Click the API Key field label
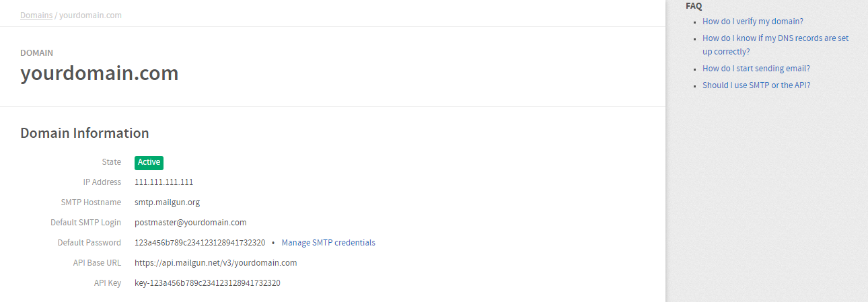 tap(108, 283)
